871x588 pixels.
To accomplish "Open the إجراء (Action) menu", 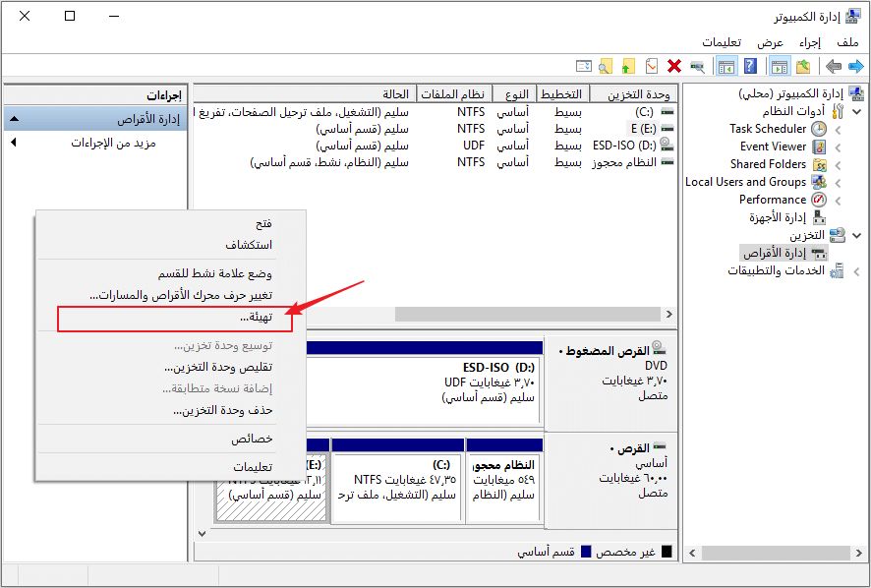I will 809,42.
